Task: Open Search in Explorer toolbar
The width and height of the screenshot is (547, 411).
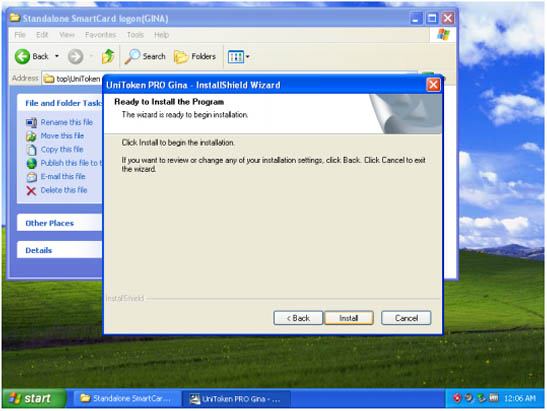Action: point(145,56)
